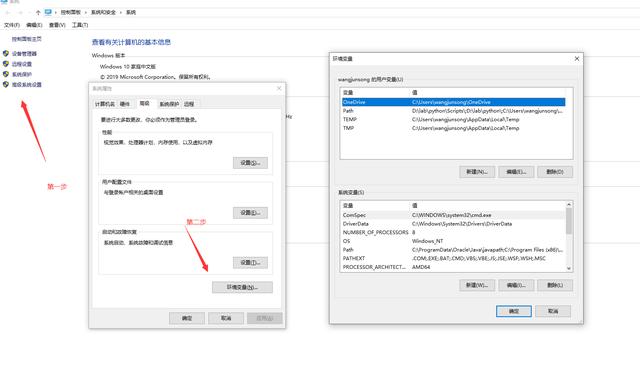Click 删除(L) under system variables
This screenshot has height=367, width=640.
[x=555, y=285]
